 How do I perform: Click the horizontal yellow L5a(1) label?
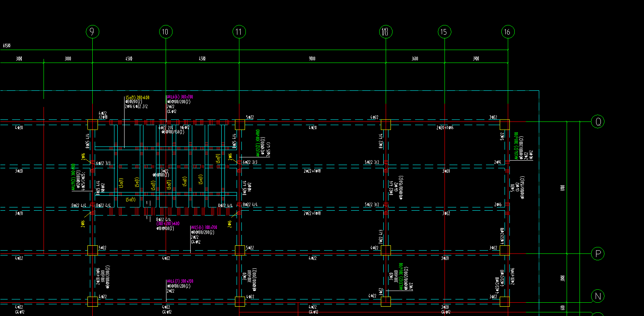pos(131,199)
